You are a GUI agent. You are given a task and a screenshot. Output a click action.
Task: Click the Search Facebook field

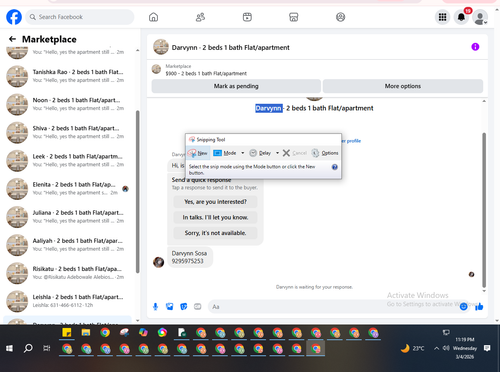80,17
